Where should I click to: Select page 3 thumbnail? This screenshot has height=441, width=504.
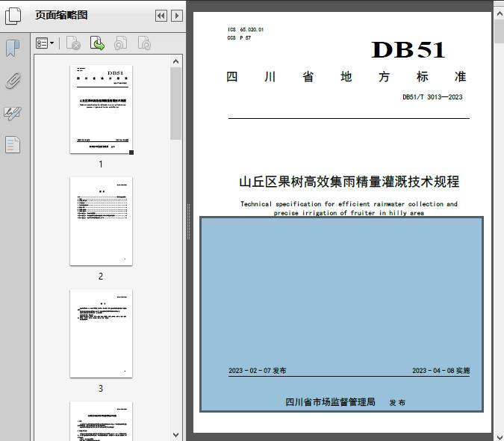point(101,333)
